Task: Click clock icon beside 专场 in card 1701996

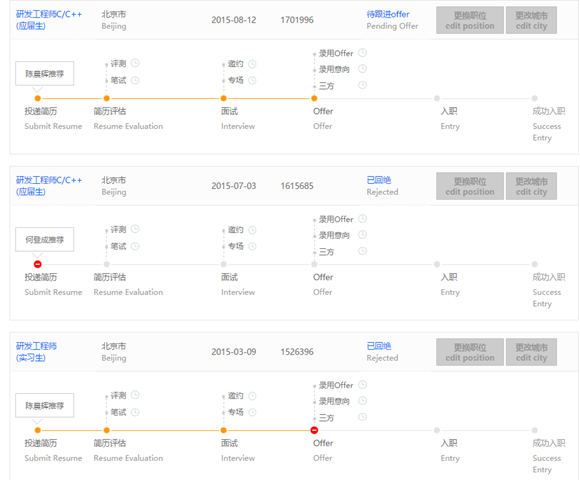Action: (x=252, y=80)
